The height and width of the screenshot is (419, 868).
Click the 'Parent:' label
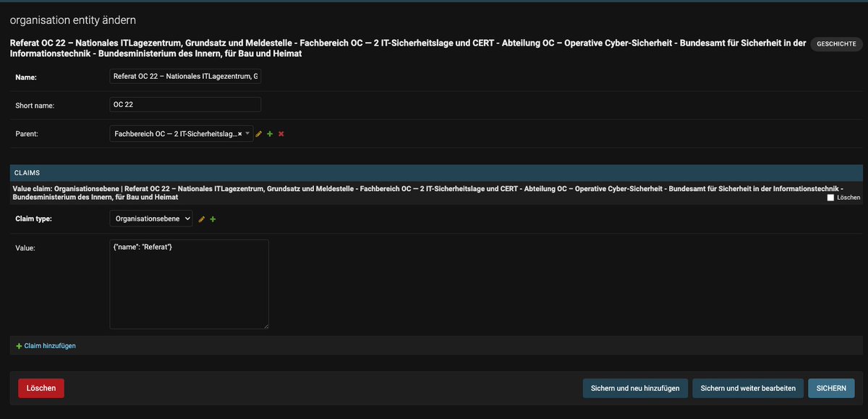pos(27,134)
